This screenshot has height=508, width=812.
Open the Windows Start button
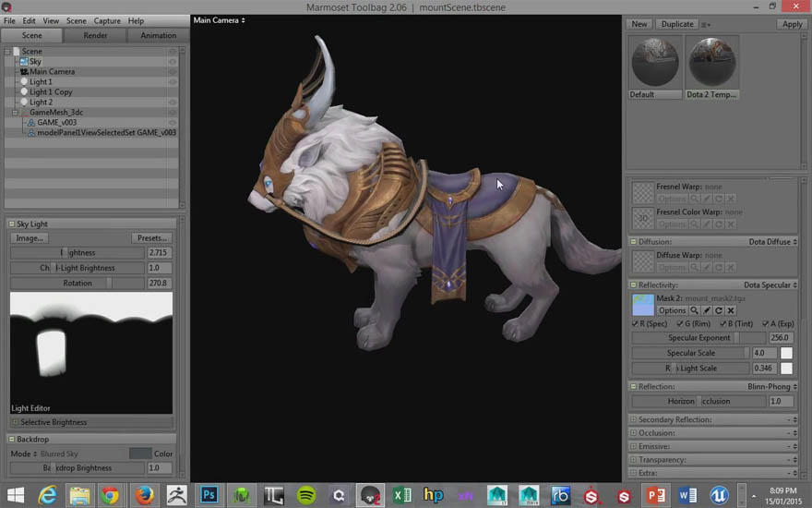16,495
